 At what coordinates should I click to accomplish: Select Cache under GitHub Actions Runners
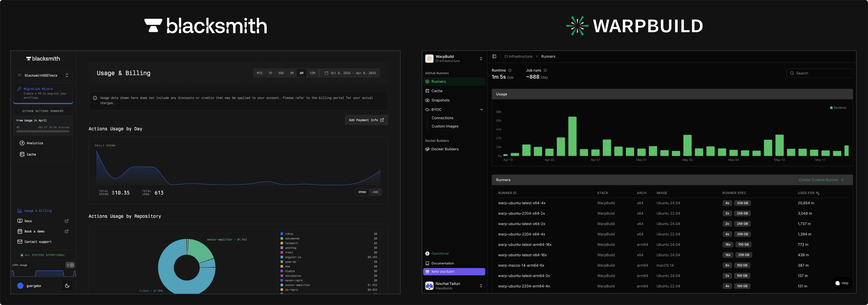tap(31, 154)
